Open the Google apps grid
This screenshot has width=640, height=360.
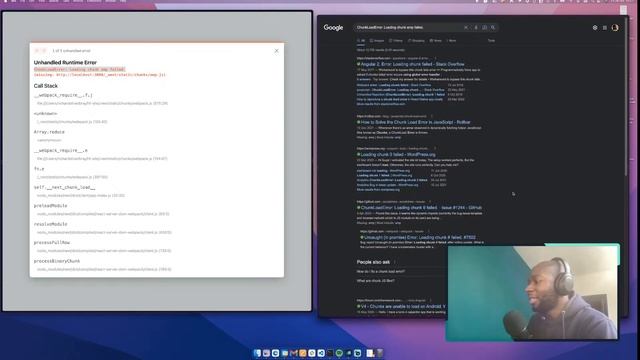pyautogui.click(x=604, y=28)
